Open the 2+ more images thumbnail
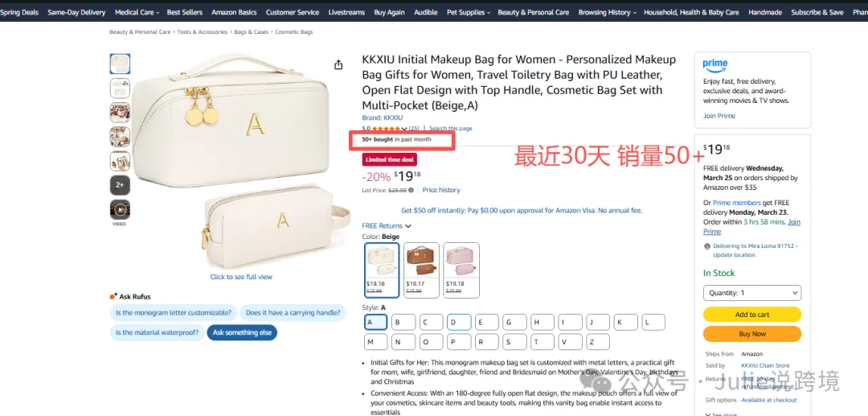This screenshot has width=868, height=416. pos(120,185)
